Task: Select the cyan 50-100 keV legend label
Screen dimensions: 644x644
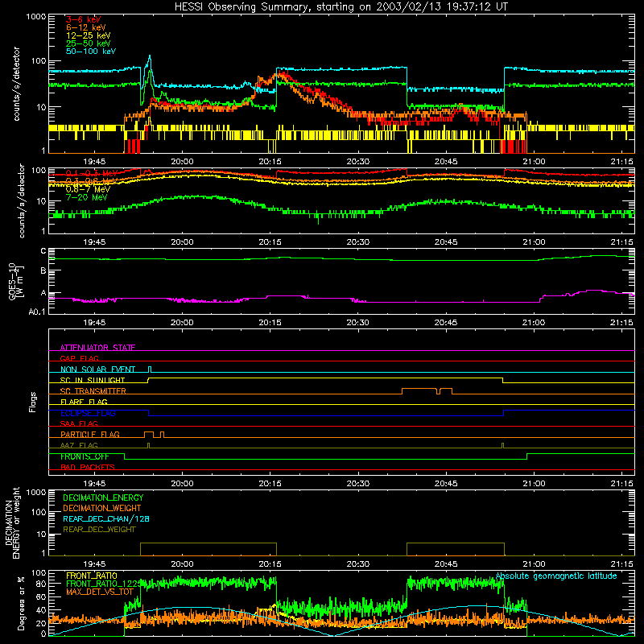Action: point(91,52)
